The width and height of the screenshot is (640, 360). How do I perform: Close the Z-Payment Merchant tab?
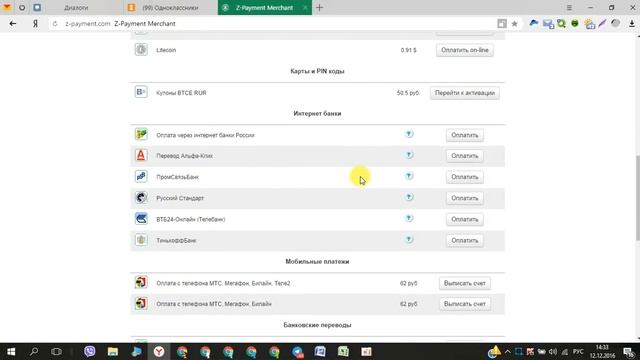pyautogui.click(x=305, y=8)
